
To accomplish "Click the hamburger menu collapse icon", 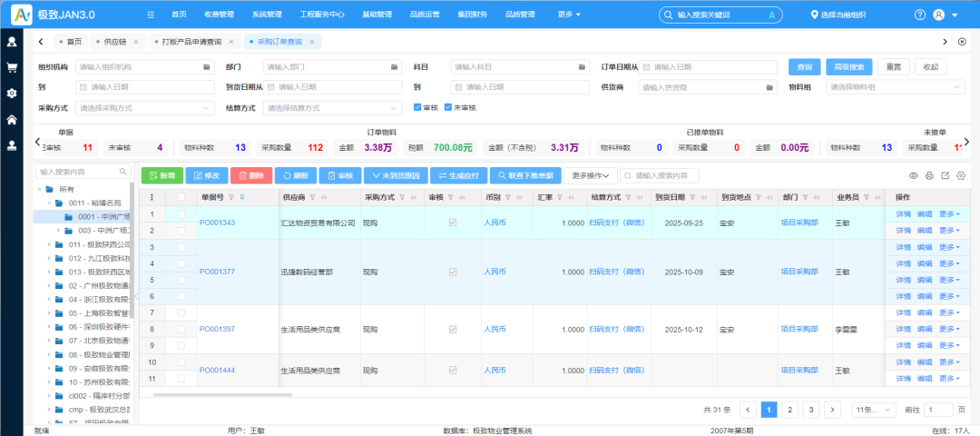I will (x=151, y=15).
